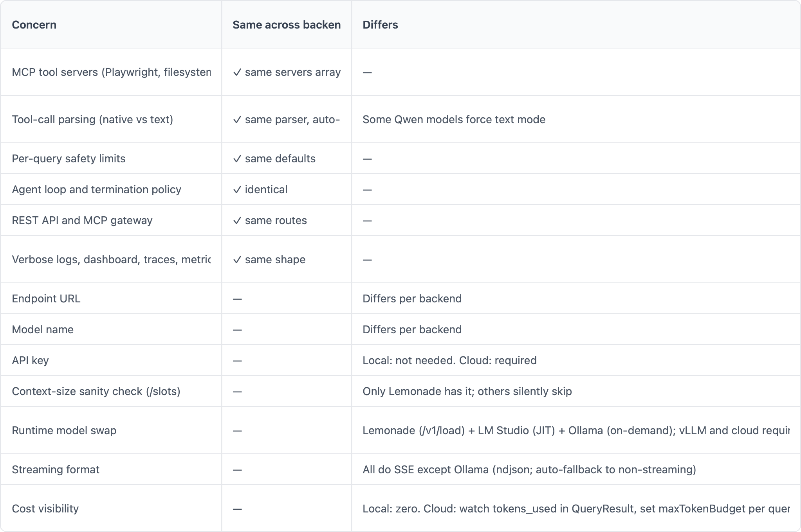Viewport: 801px width, 532px height.
Task: Click 'Some Qwen models force text mode'
Action: coord(454,119)
